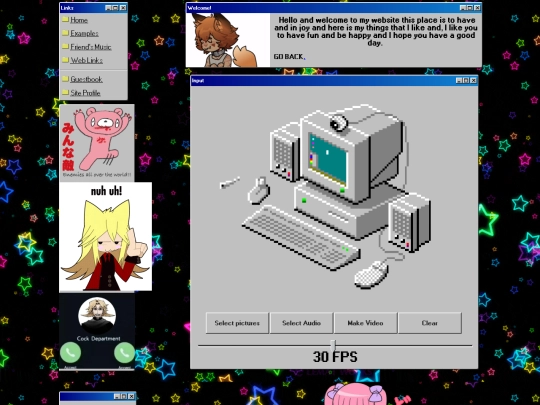Screen dimensions: 540x405
Task: Click the Clear button
Action: (430, 323)
